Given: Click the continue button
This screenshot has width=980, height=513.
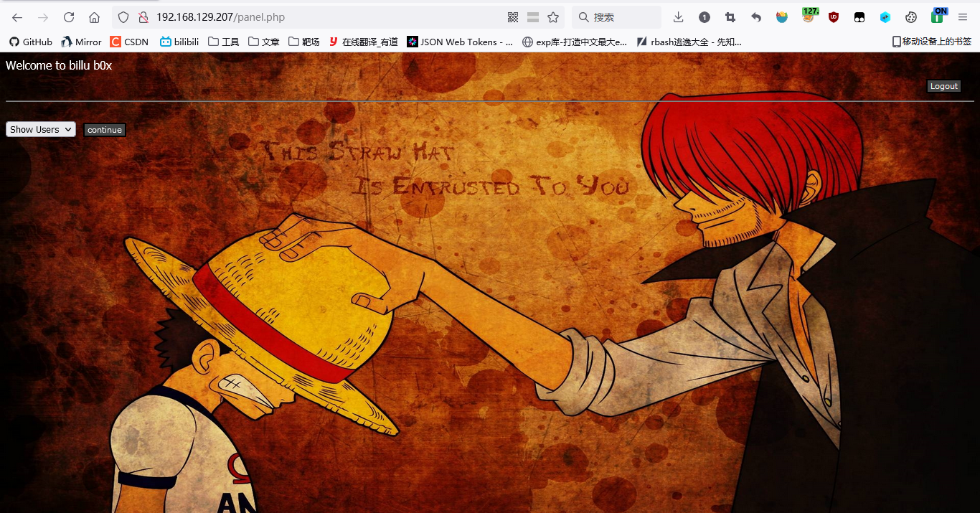Looking at the screenshot, I should point(105,130).
